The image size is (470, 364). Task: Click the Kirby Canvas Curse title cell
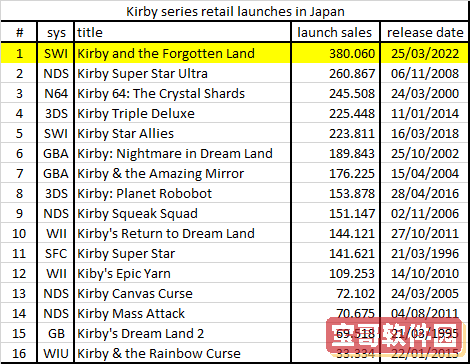tap(183, 293)
